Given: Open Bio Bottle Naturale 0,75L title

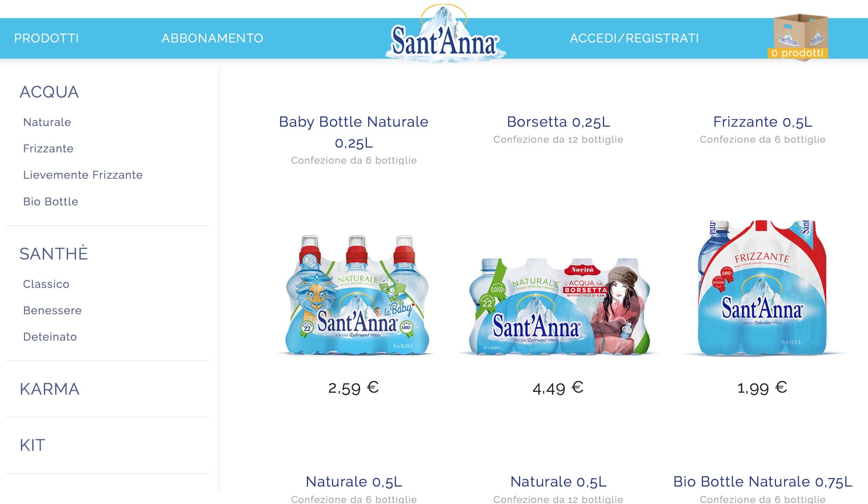Looking at the screenshot, I should pos(763,481).
